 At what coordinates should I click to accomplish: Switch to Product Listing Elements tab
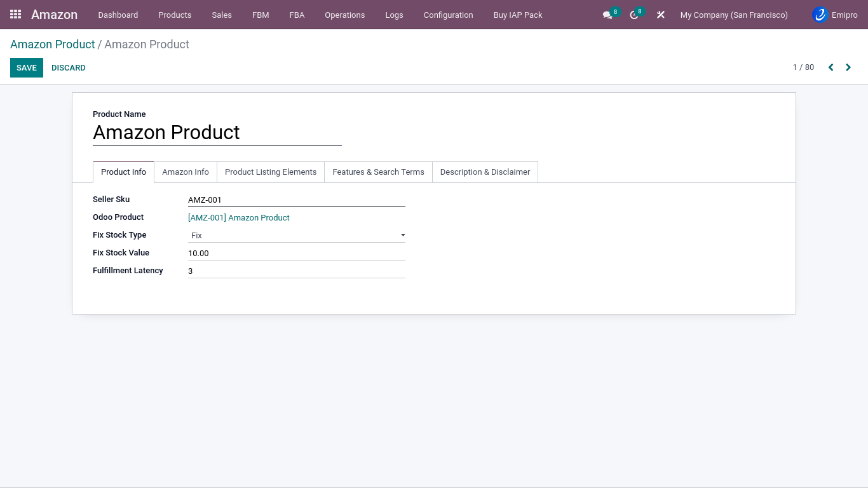pos(271,172)
